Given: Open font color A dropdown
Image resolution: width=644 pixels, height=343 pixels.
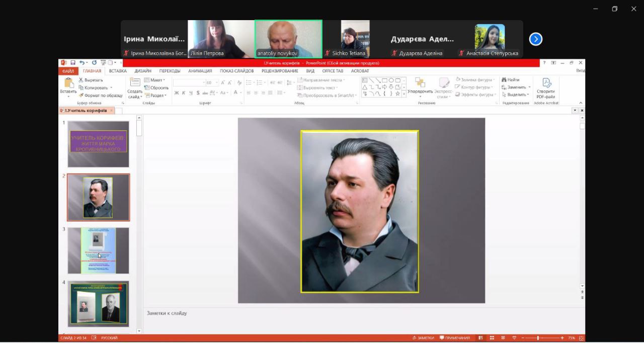Looking at the screenshot, I should [241, 93].
